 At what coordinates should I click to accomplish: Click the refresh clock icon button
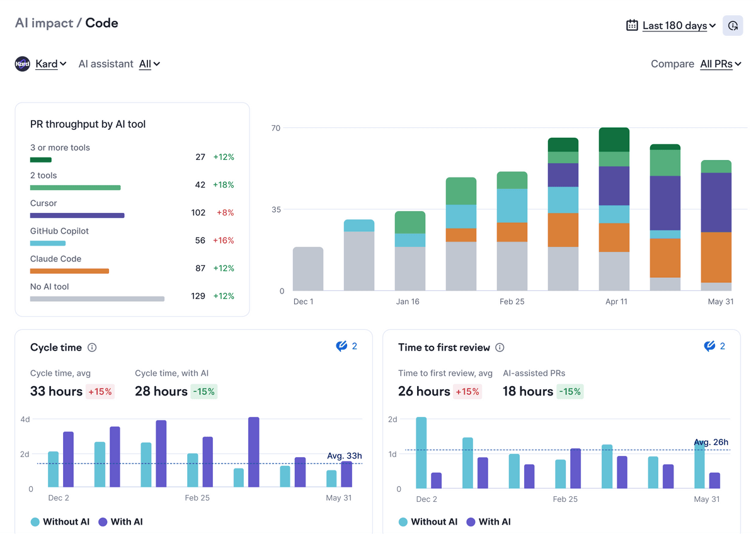[x=733, y=26]
